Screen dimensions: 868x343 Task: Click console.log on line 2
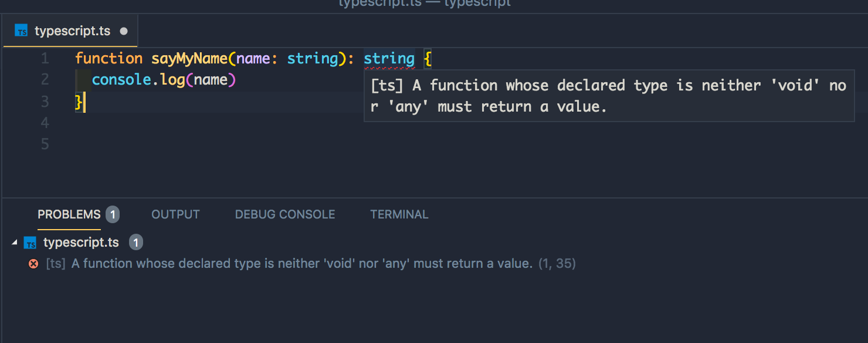tap(138, 79)
